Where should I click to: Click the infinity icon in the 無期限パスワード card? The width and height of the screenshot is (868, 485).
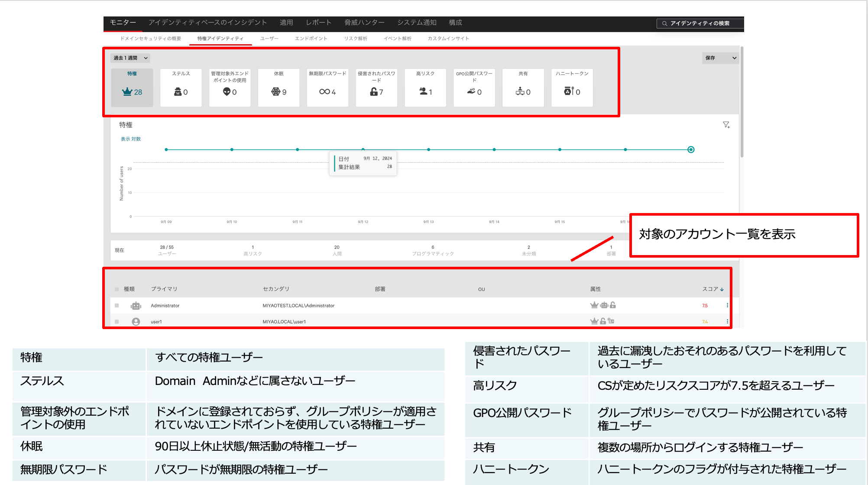[324, 91]
